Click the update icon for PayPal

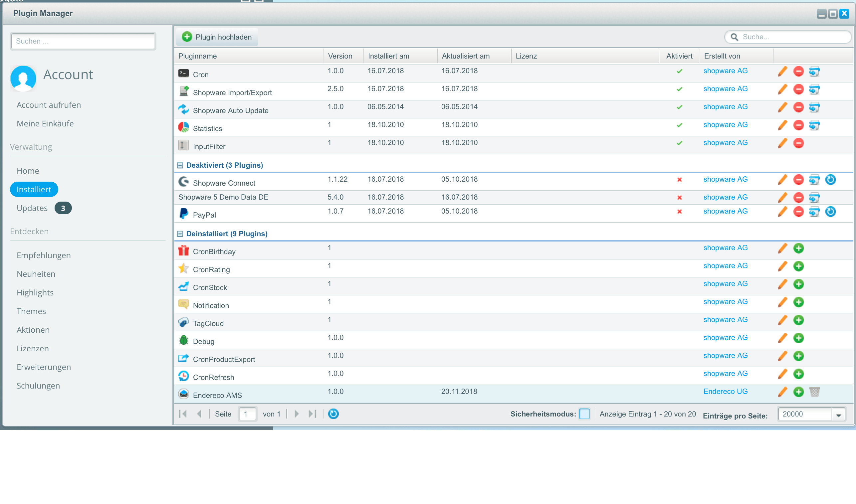[830, 212]
